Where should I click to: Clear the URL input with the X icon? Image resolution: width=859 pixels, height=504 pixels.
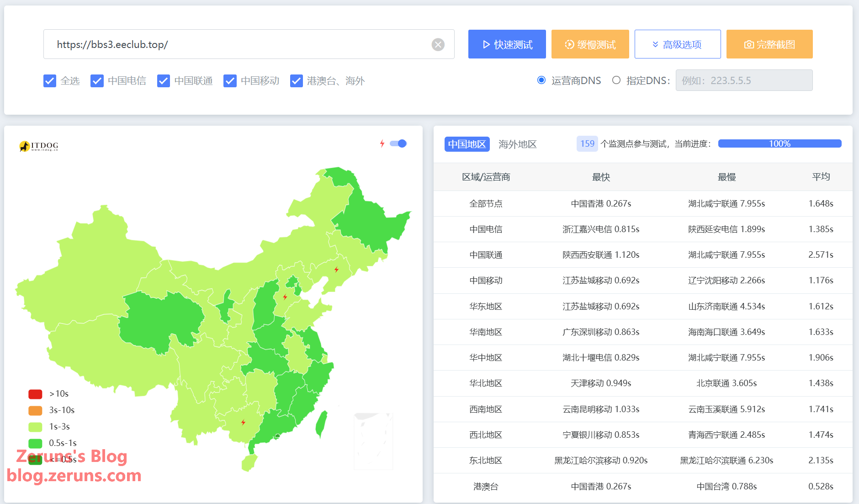pos(438,44)
